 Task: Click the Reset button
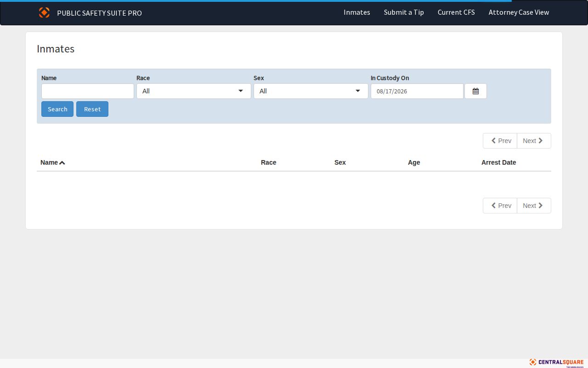[x=92, y=109]
